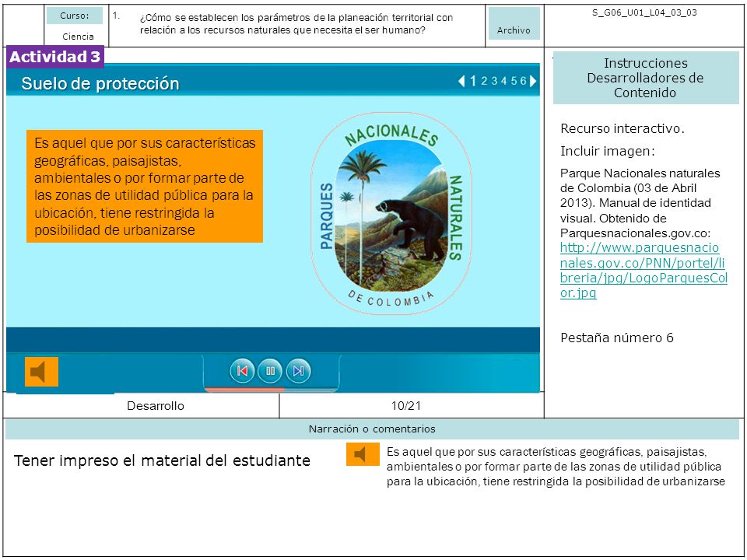Click the red progress bar under the player controls
The image size is (747, 560).
coord(244,389)
